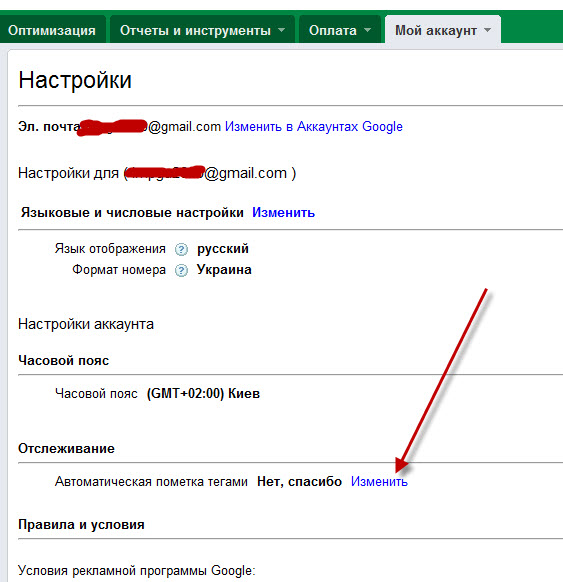Screen dimensions: 563x582
Task: Open the Оплата tab
Action: (x=340, y=30)
